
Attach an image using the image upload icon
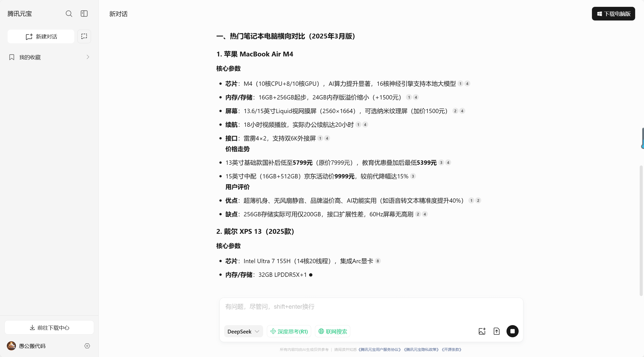(482, 331)
